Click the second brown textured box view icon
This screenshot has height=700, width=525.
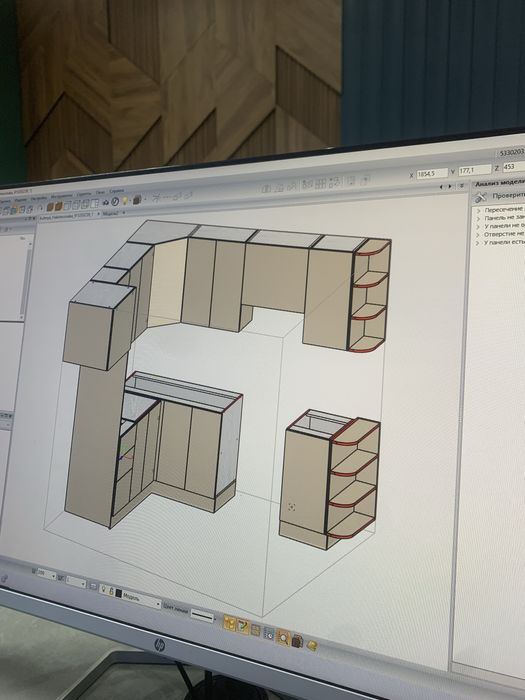tap(59, 206)
